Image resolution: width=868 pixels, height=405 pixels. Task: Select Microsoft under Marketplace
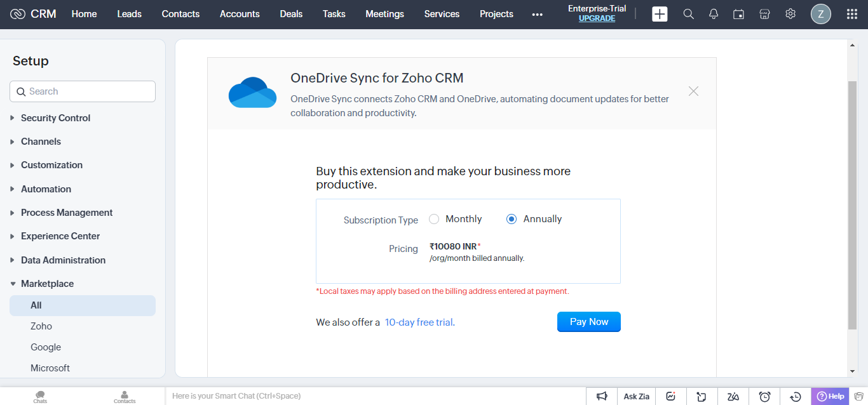[x=50, y=368]
